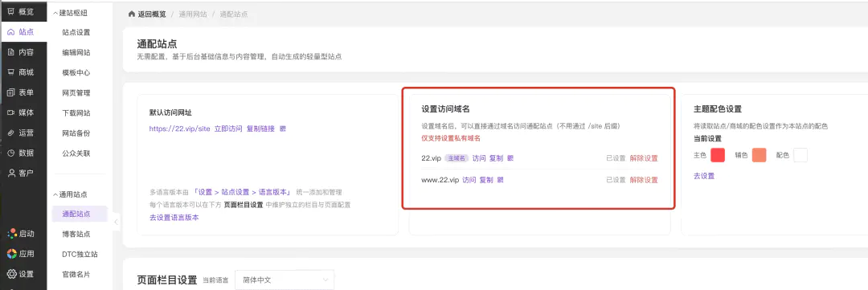This screenshot has width=868, height=290.
Task: Collapse the secondary menu with the arrow handle
Action: tap(116, 222)
